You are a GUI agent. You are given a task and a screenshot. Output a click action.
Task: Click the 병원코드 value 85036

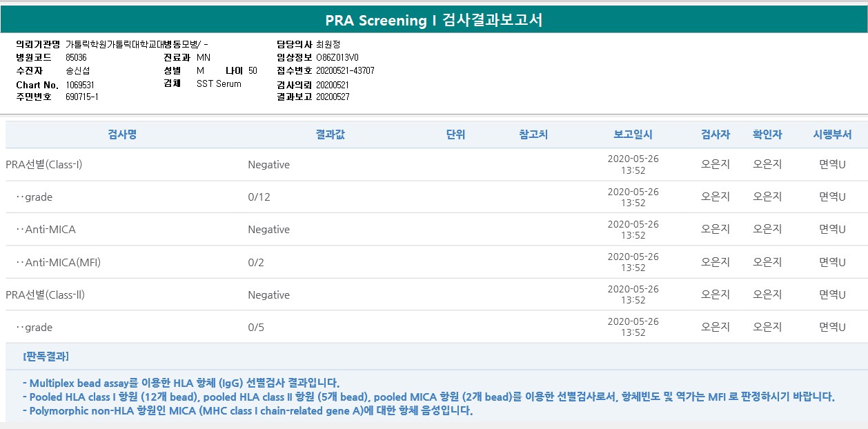[76, 57]
